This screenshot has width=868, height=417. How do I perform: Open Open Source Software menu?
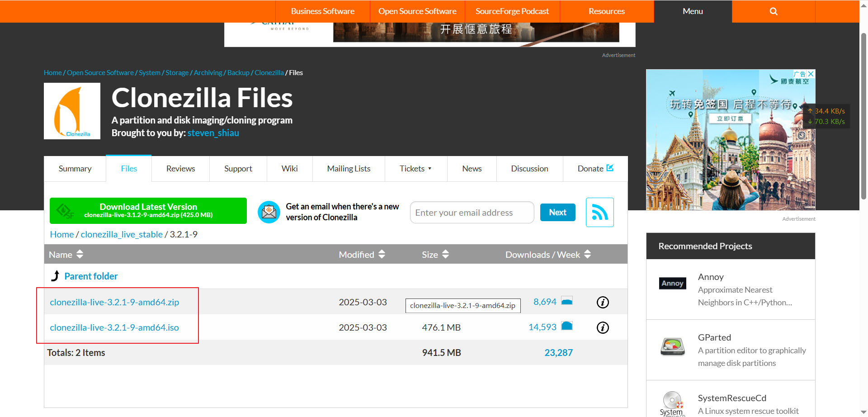click(x=417, y=11)
